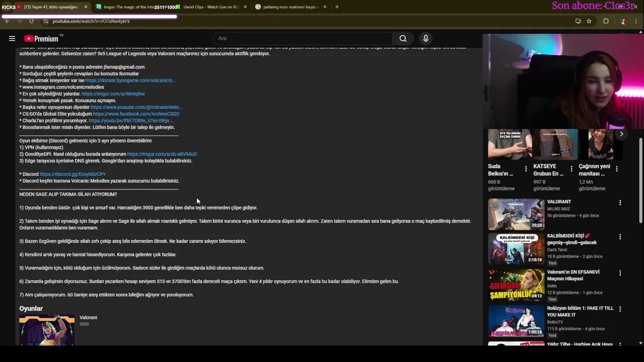
Task: Open the facebook.com/ArchiveCSGO link
Action: (x=136, y=114)
